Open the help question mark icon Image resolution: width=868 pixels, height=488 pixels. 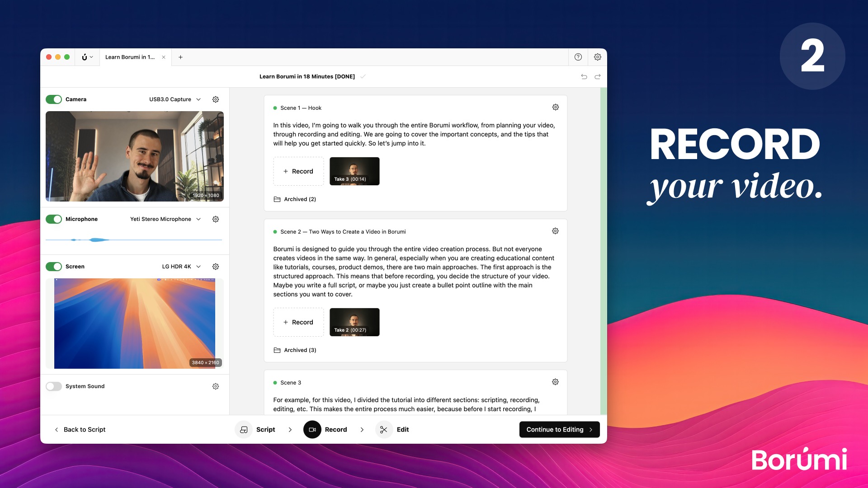coord(578,57)
